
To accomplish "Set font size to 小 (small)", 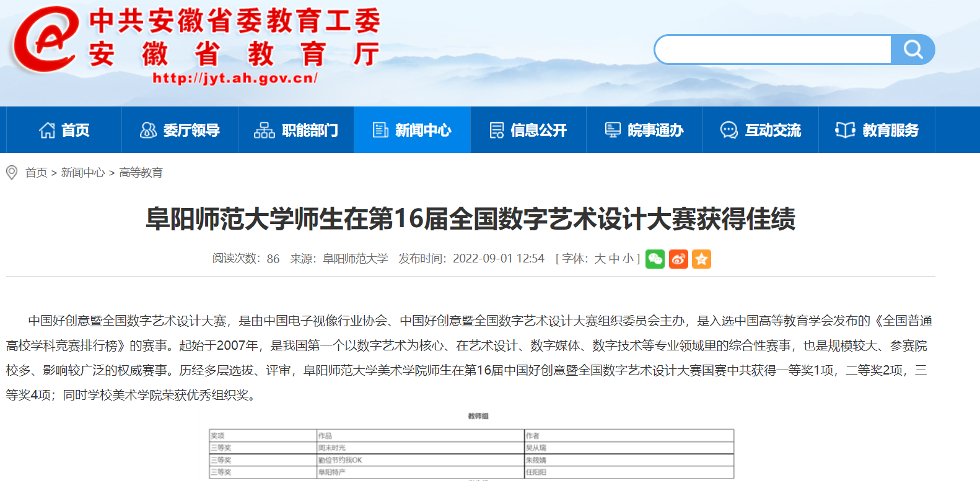I will pyautogui.click(x=628, y=259).
